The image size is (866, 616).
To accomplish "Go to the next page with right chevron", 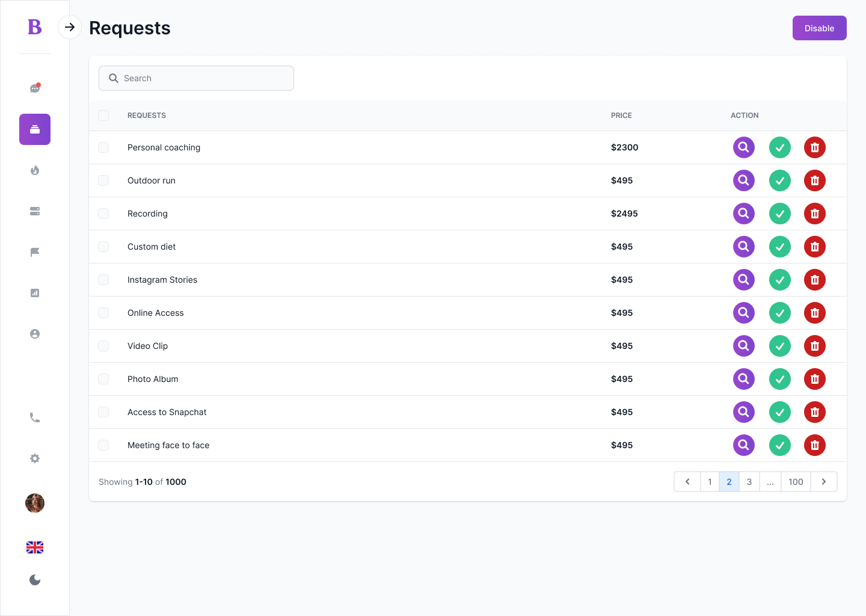I will pyautogui.click(x=824, y=481).
